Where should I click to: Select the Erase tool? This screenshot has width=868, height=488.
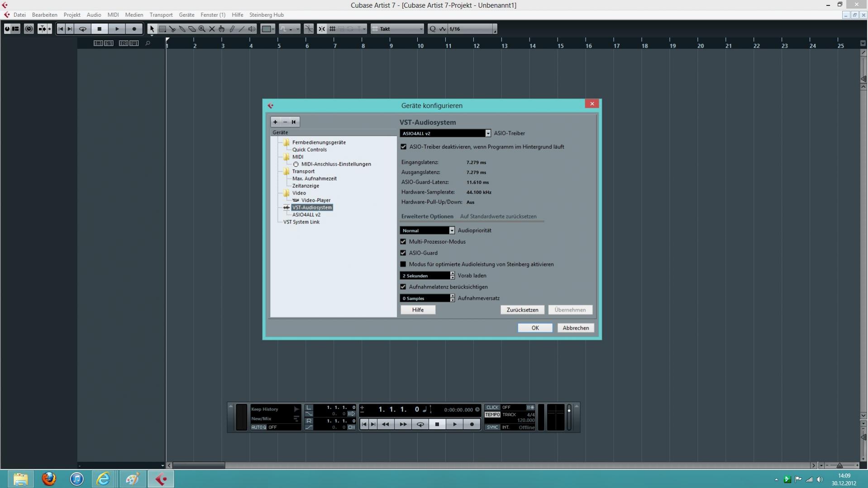192,29
